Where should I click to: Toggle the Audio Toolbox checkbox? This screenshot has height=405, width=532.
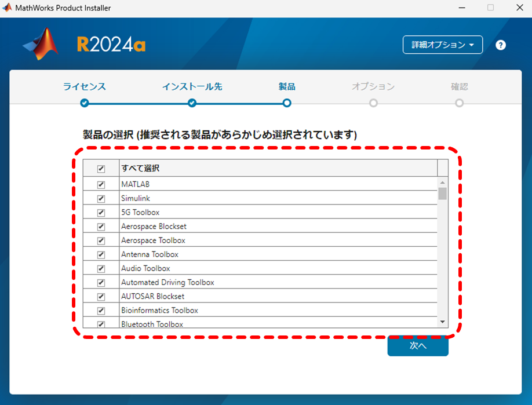click(101, 269)
